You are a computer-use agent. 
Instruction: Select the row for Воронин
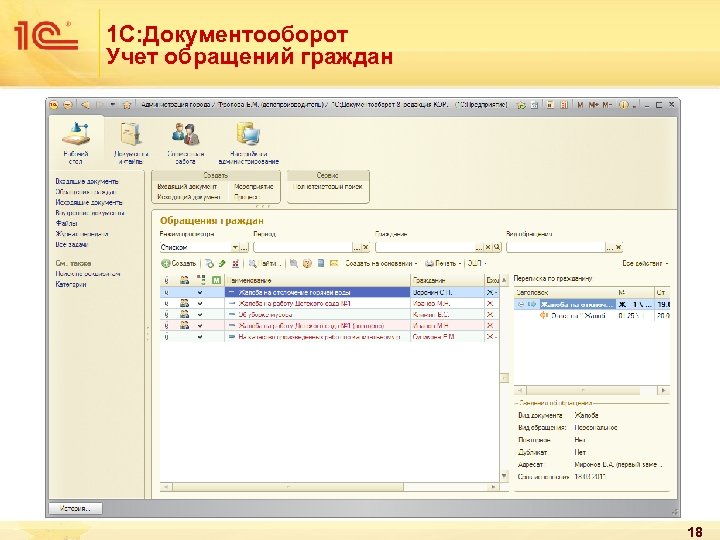329,292
